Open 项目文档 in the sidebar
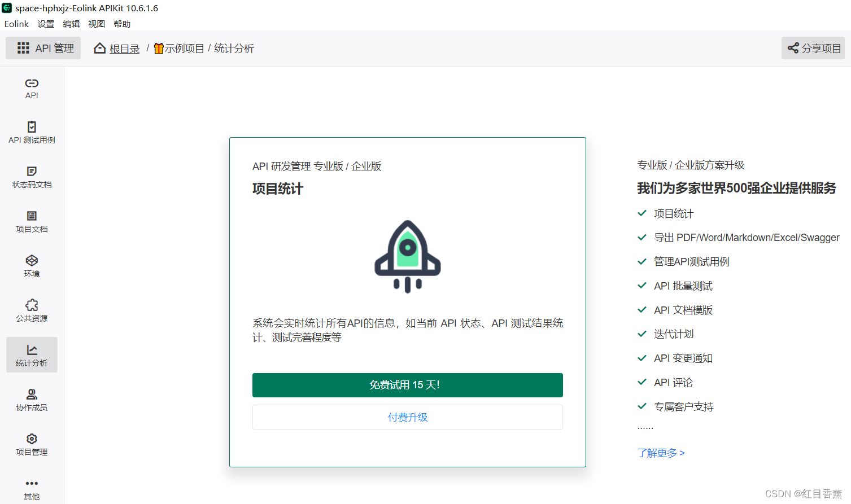The width and height of the screenshot is (851, 504). click(32, 222)
